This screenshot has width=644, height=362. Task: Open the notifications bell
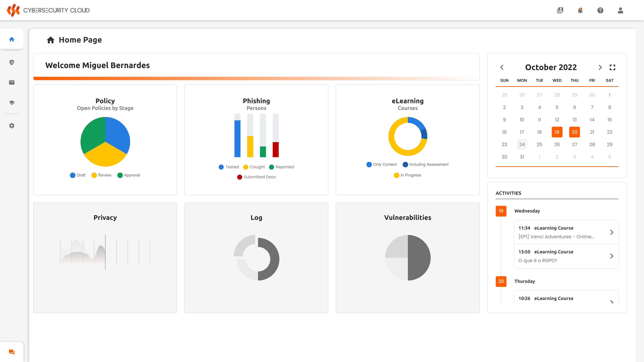[x=580, y=10]
